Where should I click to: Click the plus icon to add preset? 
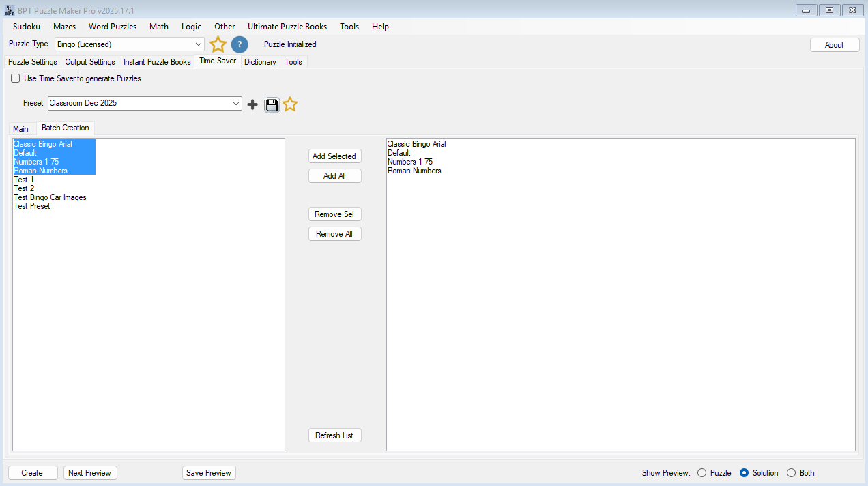(x=252, y=104)
